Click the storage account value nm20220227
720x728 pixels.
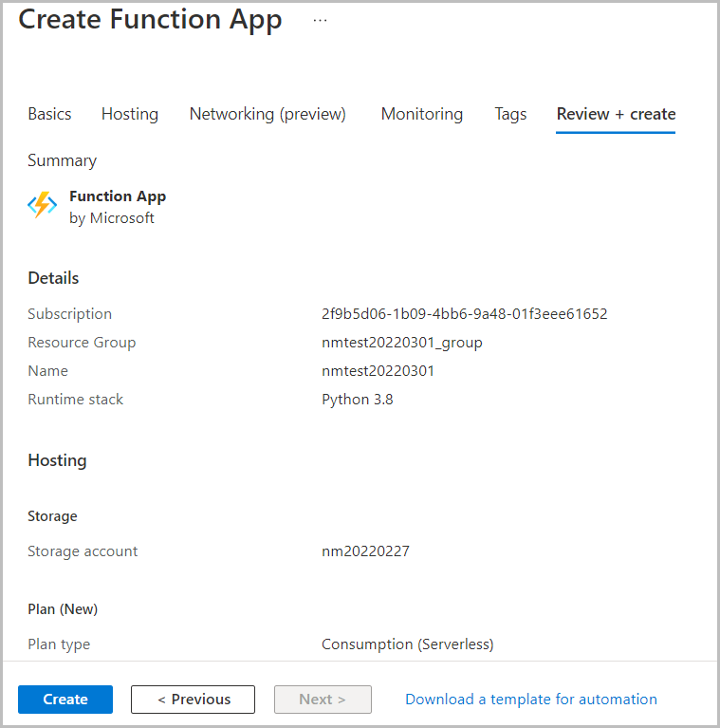click(365, 551)
